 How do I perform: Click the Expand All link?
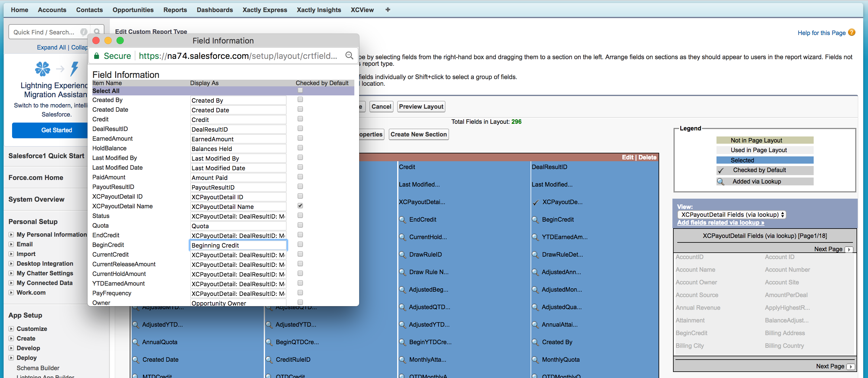(x=51, y=47)
